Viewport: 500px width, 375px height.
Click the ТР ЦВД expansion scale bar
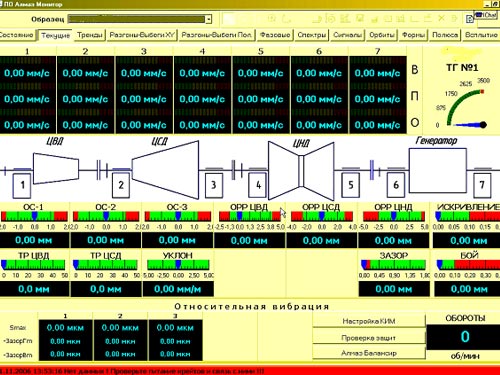(34, 265)
